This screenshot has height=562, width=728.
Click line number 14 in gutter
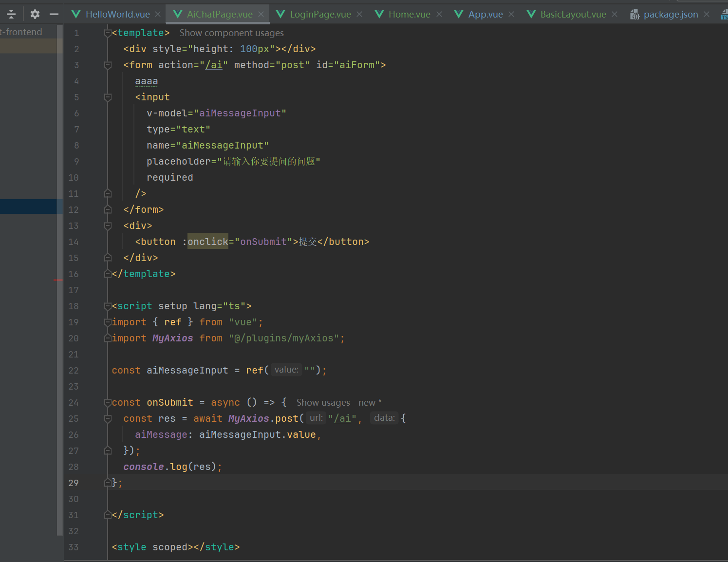tap(74, 242)
